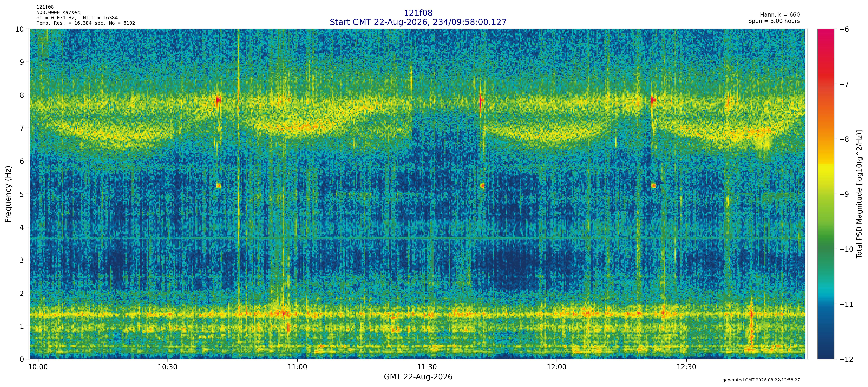The height and width of the screenshot is (387, 868).
Task: Click the frequency axis tick label "7"
Action: tap(22, 128)
